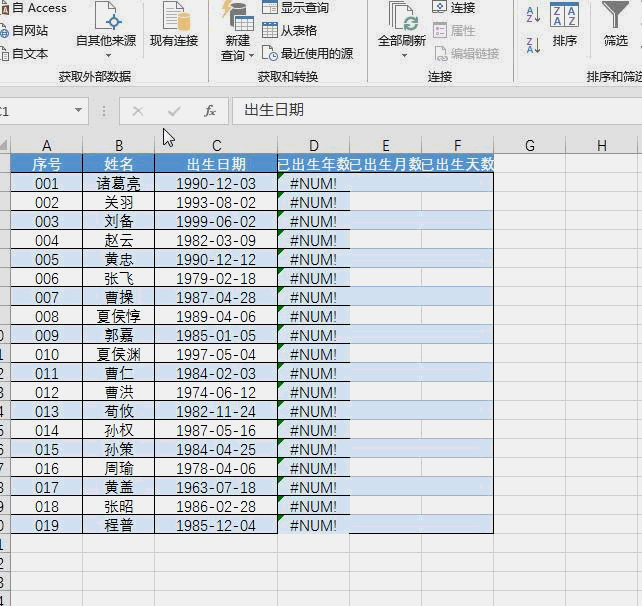Confirm formula entry check button
642x606 pixels.
174,111
